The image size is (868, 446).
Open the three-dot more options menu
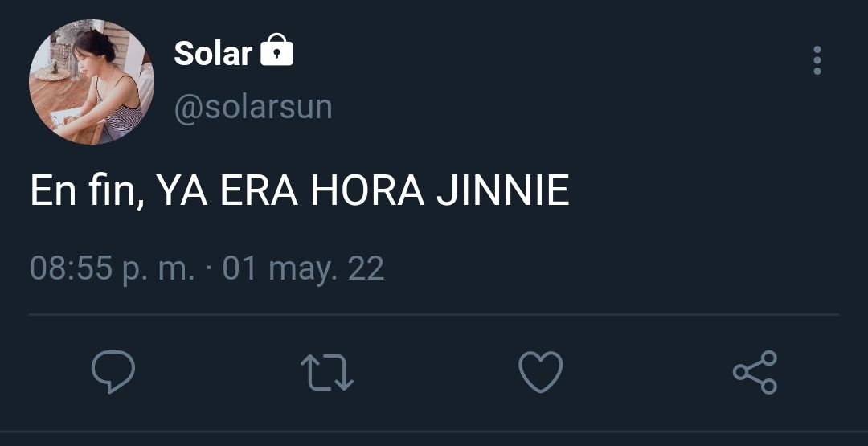[x=817, y=60]
